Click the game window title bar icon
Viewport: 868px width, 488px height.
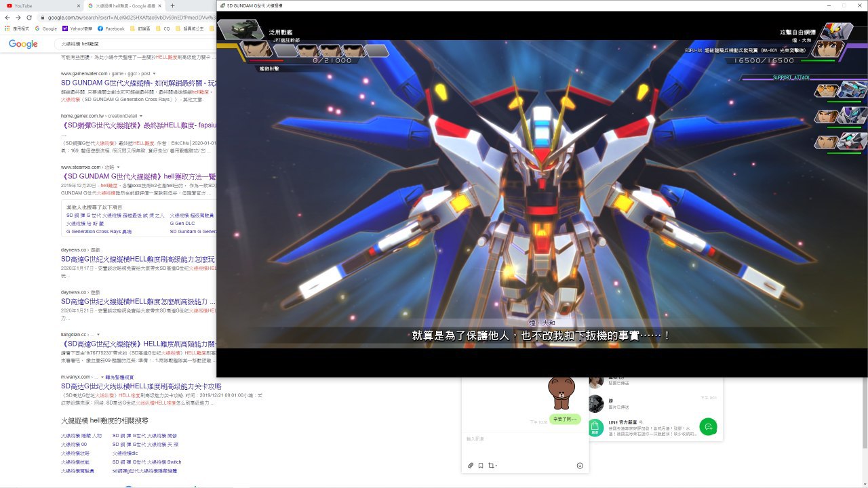pos(222,5)
